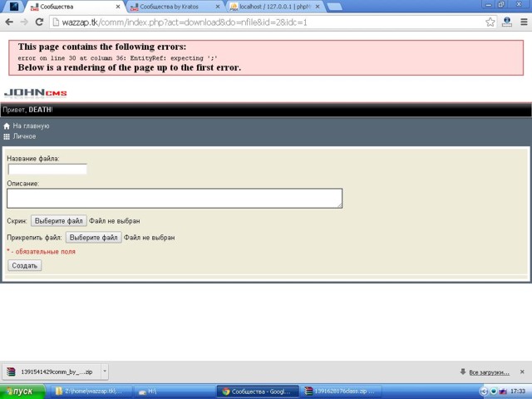Click the download extension icon beside the star
The height and width of the screenshot is (399, 532).
tap(507, 22)
